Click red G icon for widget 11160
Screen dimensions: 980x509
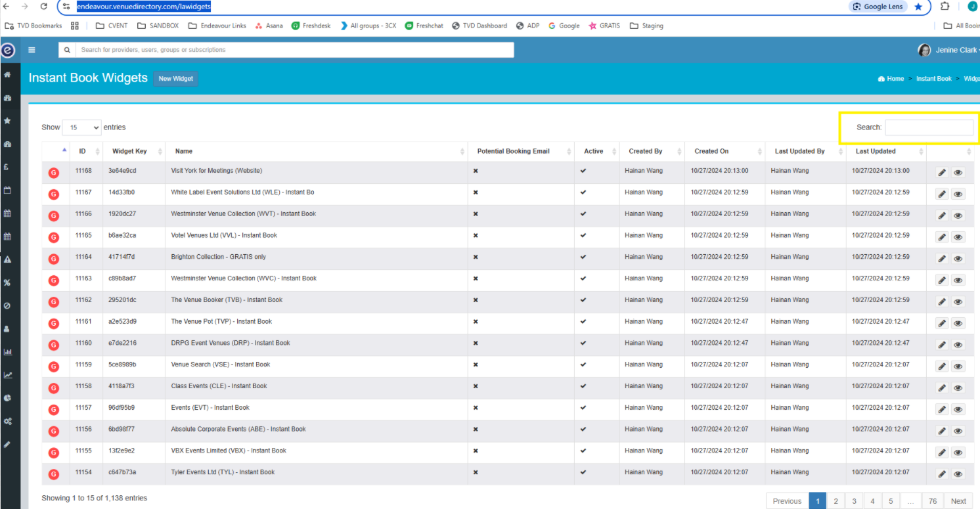[54, 345]
